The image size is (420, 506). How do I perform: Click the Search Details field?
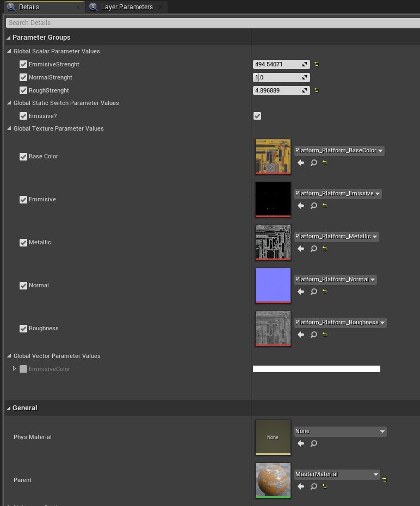[213, 23]
